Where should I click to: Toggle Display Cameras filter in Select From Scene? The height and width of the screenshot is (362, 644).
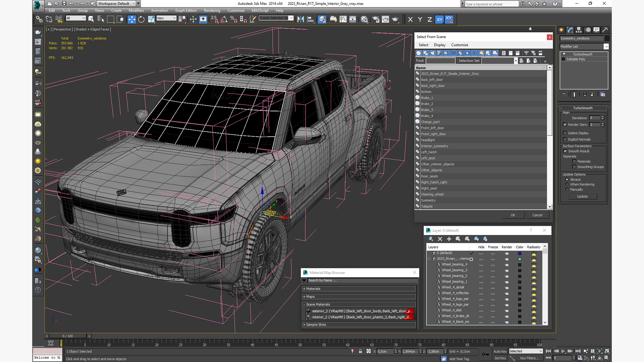pos(439,53)
